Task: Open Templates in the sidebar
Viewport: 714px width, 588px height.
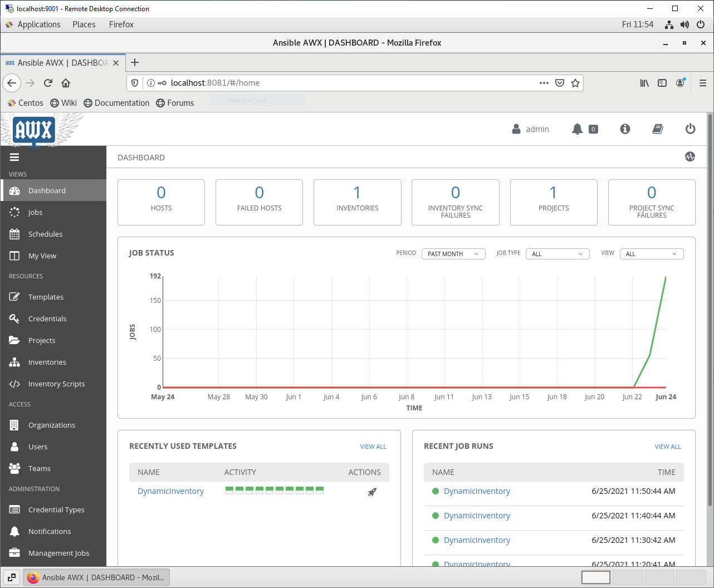Action: click(46, 297)
